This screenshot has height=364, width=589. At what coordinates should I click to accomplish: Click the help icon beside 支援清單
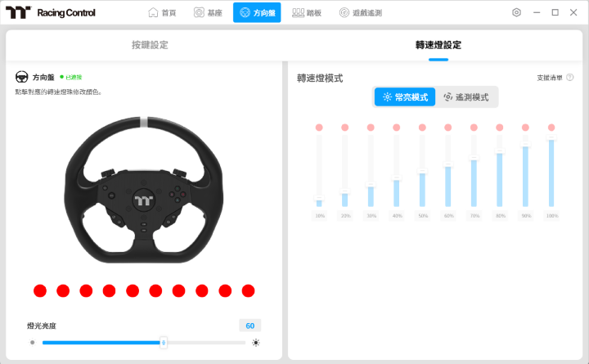coord(570,78)
